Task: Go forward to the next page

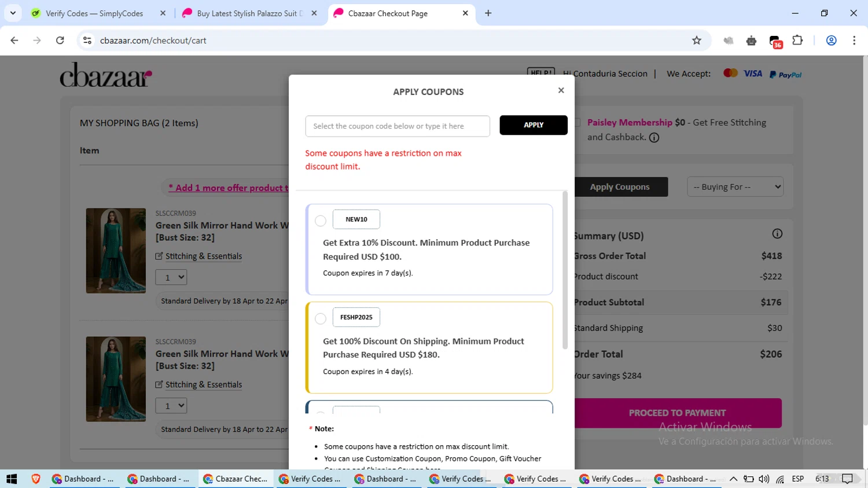Action: click(37, 41)
